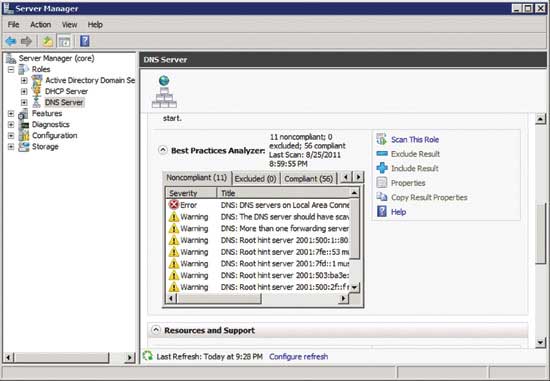Click the Include Result link
The width and height of the screenshot is (550, 381).
click(x=415, y=168)
